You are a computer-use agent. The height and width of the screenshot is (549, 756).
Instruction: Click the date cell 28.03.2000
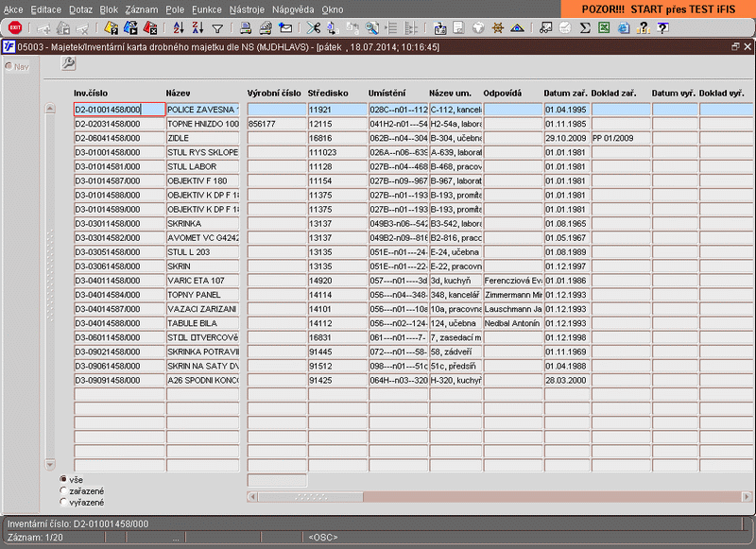click(567, 380)
